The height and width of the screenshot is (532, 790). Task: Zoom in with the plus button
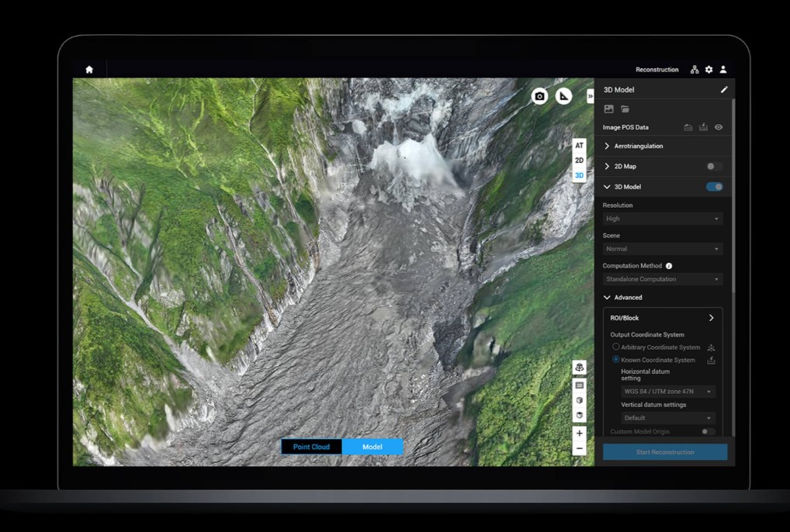click(579, 434)
